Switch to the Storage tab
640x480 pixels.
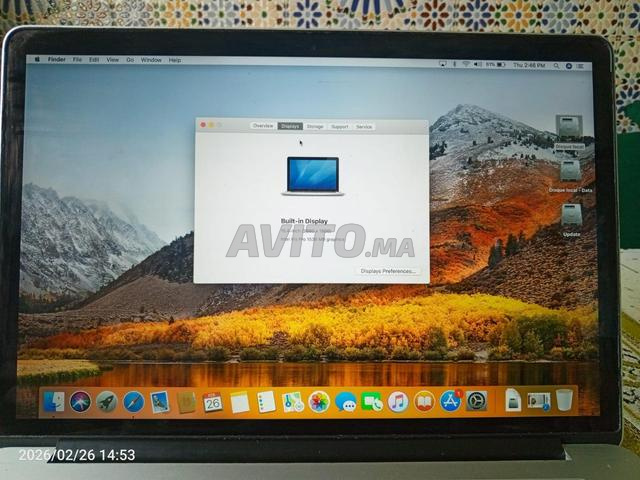pyautogui.click(x=315, y=126)
